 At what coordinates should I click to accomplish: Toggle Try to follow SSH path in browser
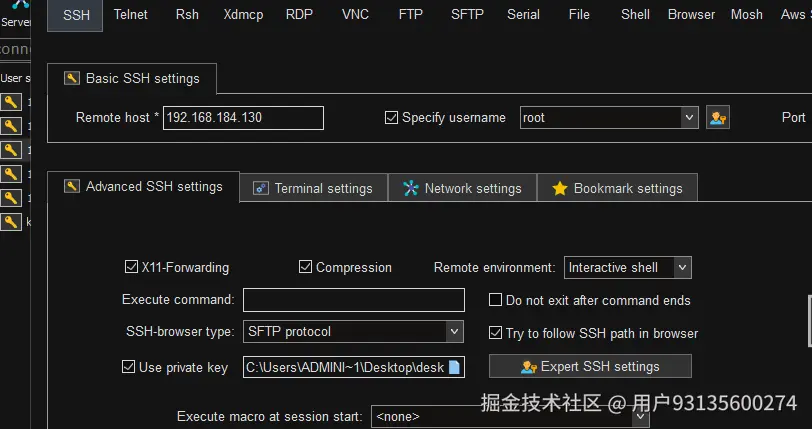(x=495, y=333)
